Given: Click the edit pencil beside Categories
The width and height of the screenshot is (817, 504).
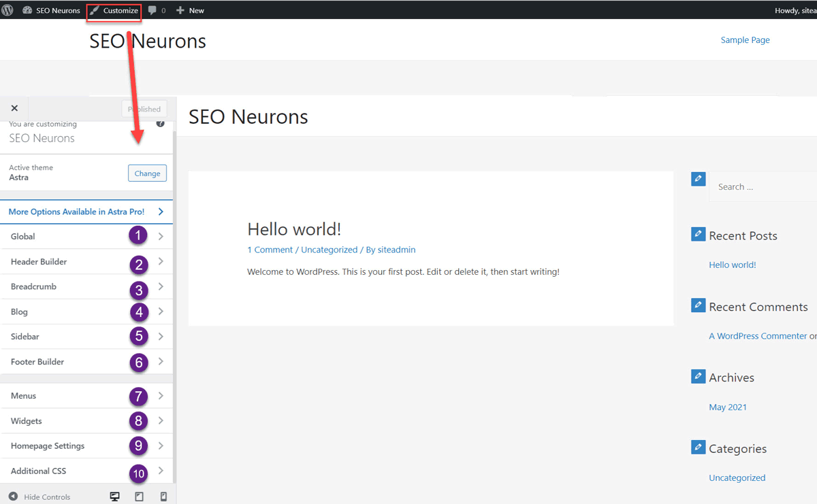Looking at the screenshot, I should pyautogui.click(x=698, y=447).
